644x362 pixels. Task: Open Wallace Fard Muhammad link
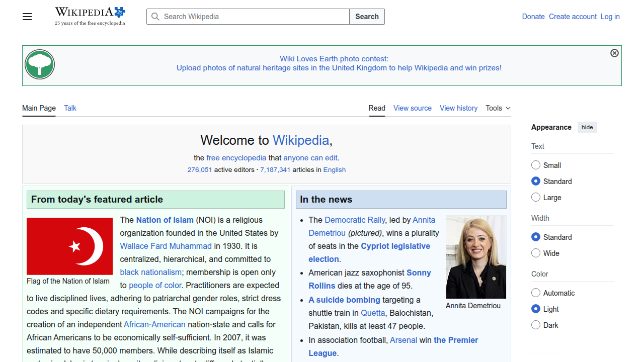pos(166,246)
